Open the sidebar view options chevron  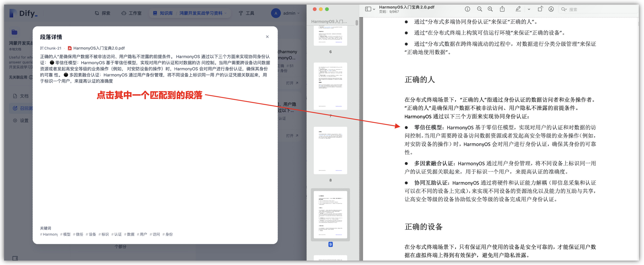[374, 9]
